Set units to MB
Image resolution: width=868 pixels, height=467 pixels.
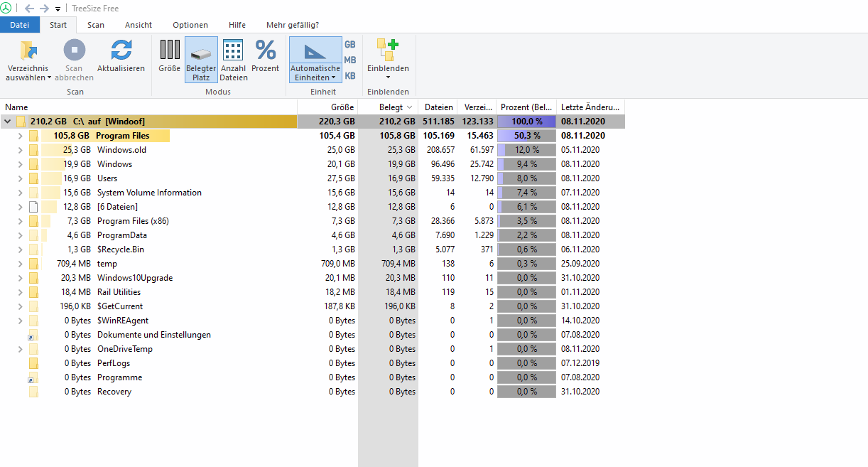click(350, 60)
